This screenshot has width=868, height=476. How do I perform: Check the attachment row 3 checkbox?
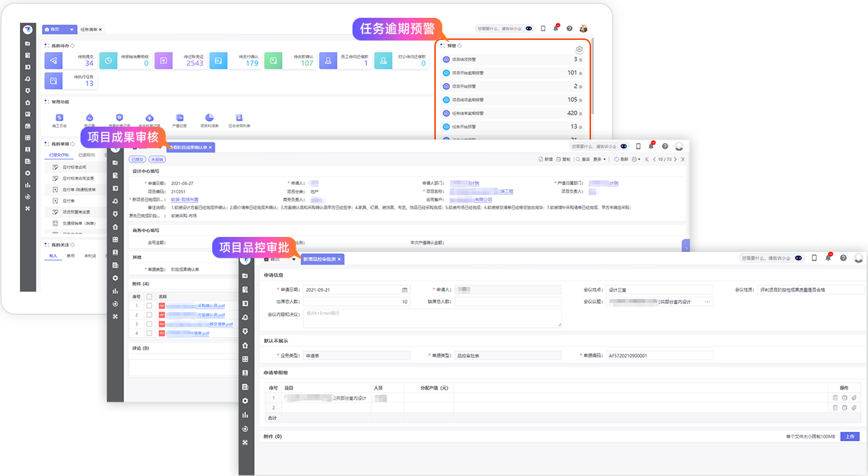click(x=149, y=324)
